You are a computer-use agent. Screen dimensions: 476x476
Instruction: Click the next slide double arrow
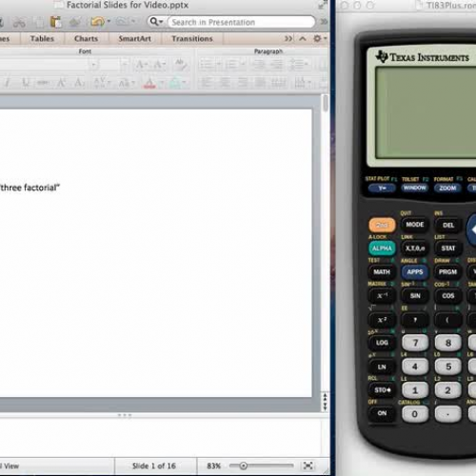325,407
